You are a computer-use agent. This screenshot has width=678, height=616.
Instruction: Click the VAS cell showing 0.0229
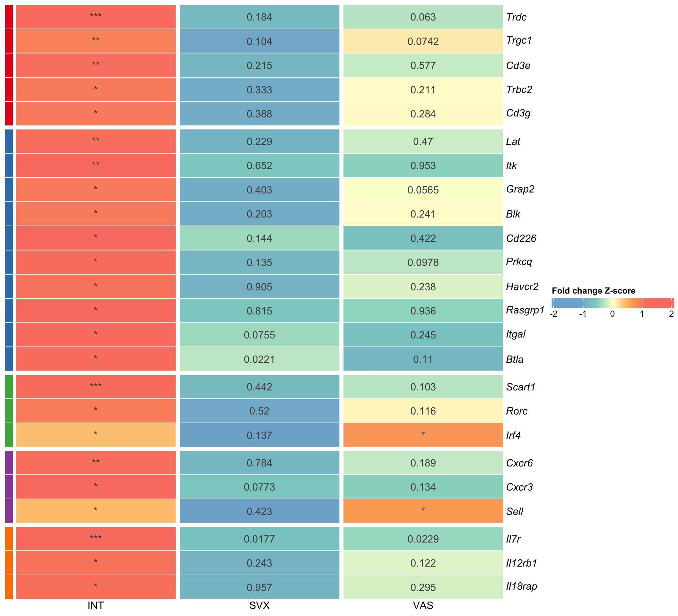(x=423, y=539)
